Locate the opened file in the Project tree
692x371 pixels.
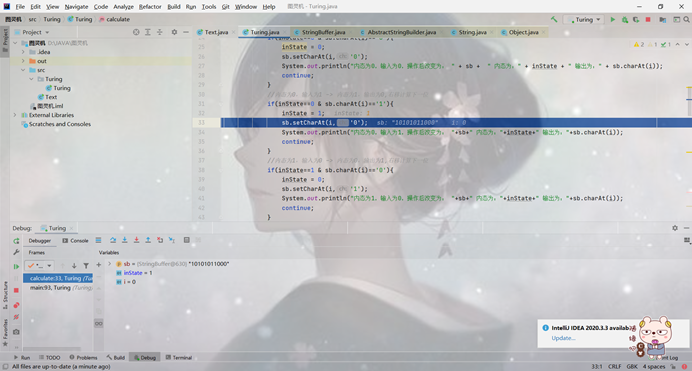136,32
